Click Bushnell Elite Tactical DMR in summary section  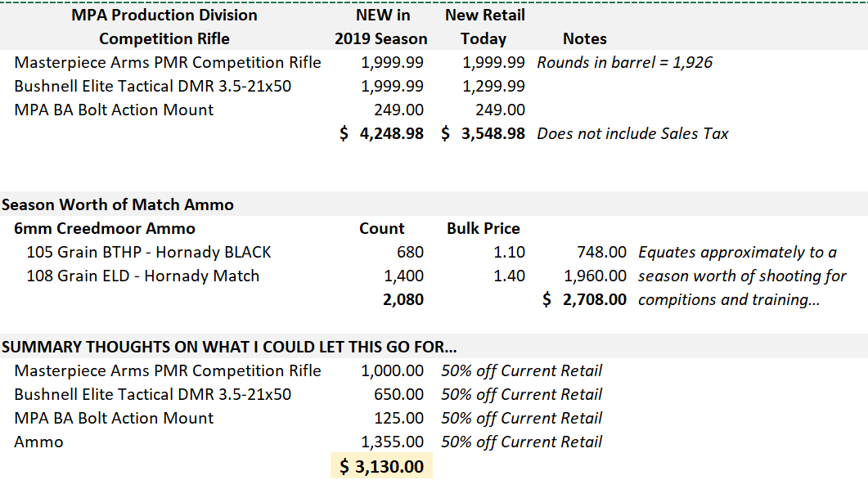153,394
